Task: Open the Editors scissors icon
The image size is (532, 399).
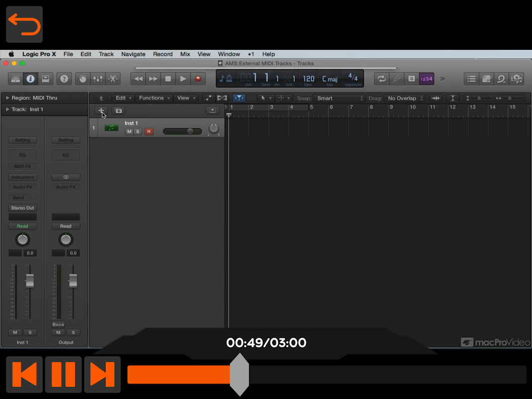Action: tap(113, 79)
